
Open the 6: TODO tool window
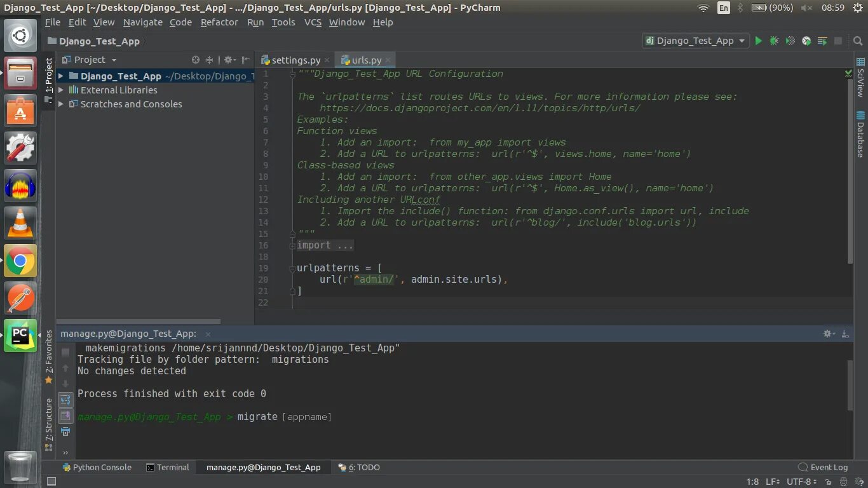coord(359,467)
